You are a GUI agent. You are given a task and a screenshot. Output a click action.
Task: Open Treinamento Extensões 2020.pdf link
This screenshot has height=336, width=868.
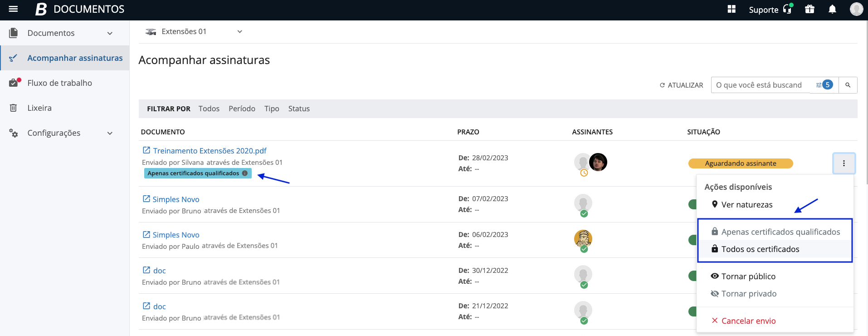[210, 151]
